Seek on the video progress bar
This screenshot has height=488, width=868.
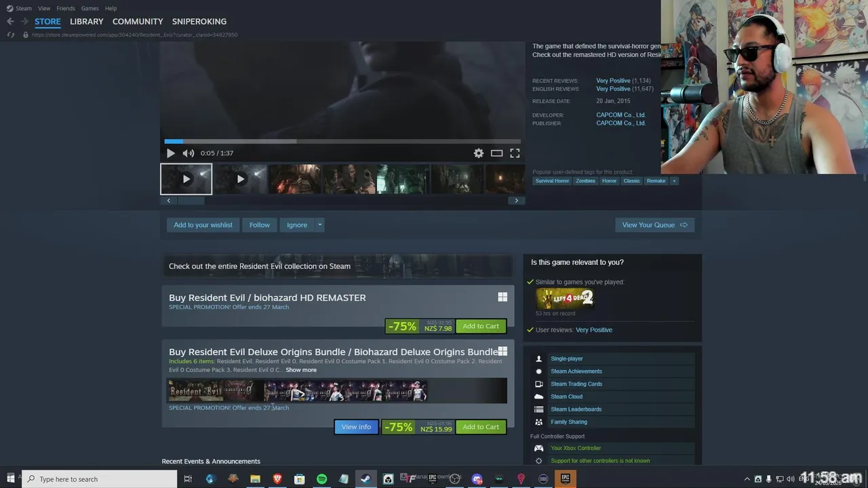click(x=342, y=141)
